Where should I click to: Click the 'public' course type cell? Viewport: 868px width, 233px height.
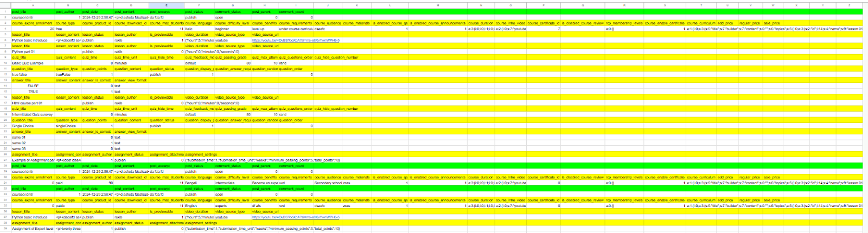click(x=68, y=206)
